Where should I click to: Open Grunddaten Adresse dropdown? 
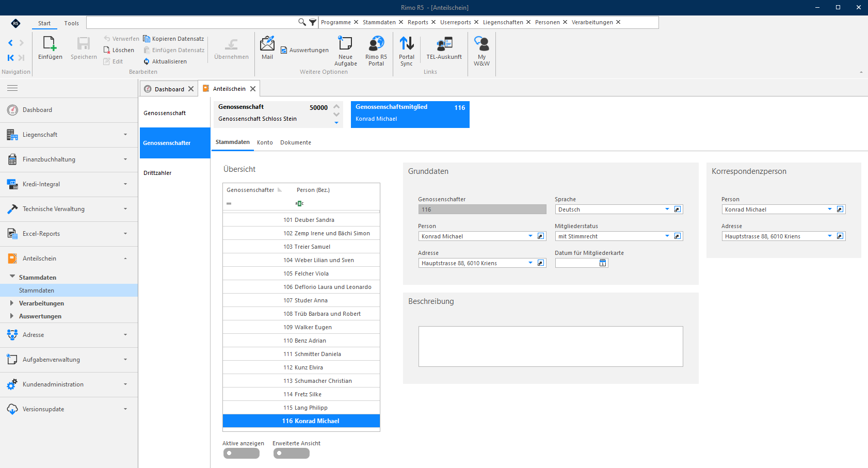531,263
